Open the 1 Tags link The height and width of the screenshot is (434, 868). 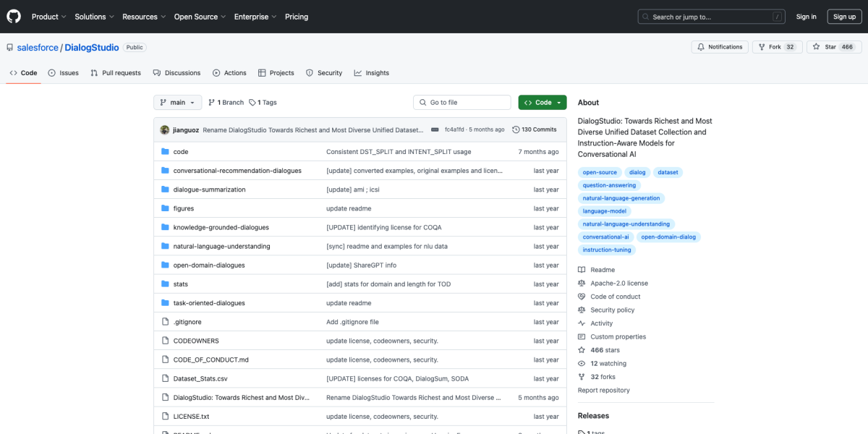click(x=263, y=103)
